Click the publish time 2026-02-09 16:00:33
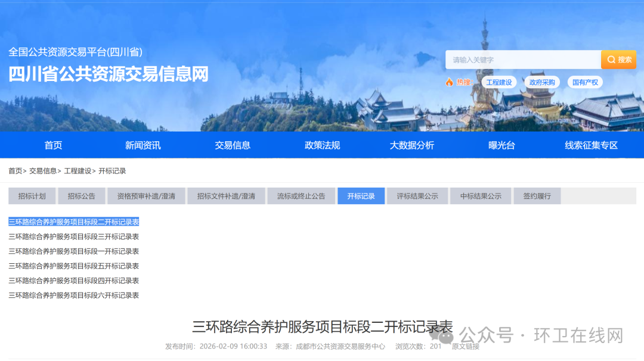Screen dimensions: 644x361 (216, 347)
